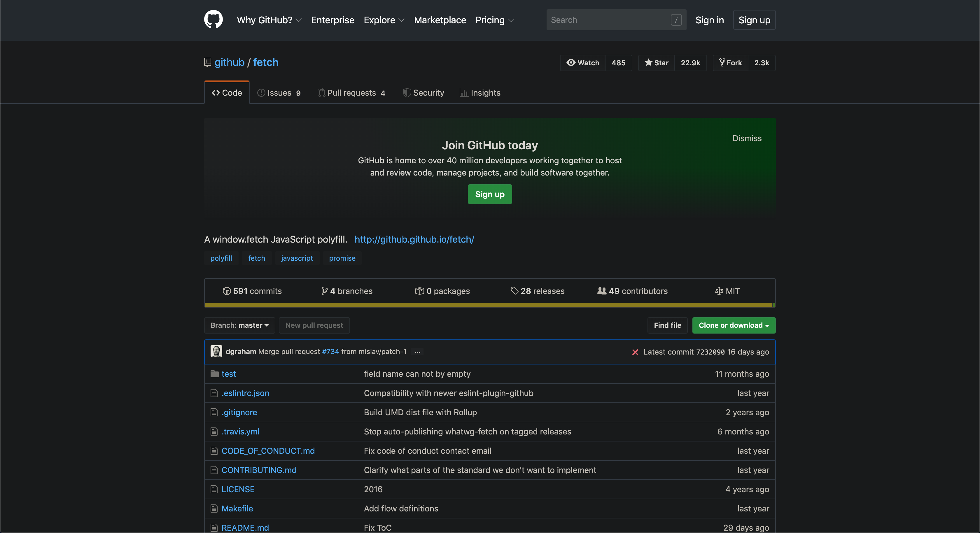The image size is (980, 533).
Task: Open the 485 watchers count
Action: click(x=619, y=63)
